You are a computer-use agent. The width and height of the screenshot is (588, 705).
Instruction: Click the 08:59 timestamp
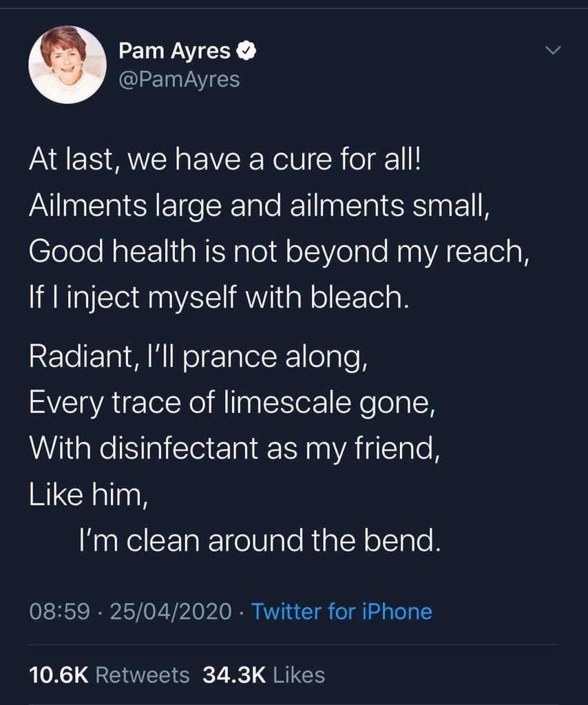point(59,611)
